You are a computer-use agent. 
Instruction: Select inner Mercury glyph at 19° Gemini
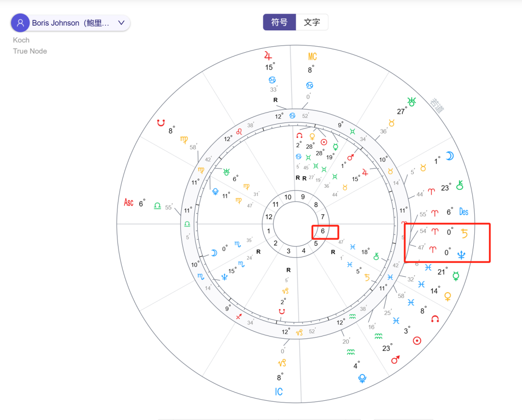click(335, 147)
